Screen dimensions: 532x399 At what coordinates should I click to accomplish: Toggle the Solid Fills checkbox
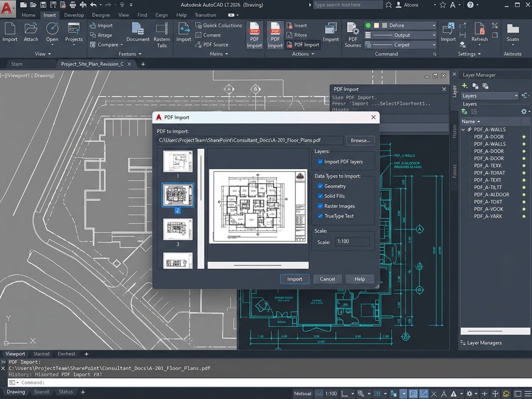click(320, 196)
